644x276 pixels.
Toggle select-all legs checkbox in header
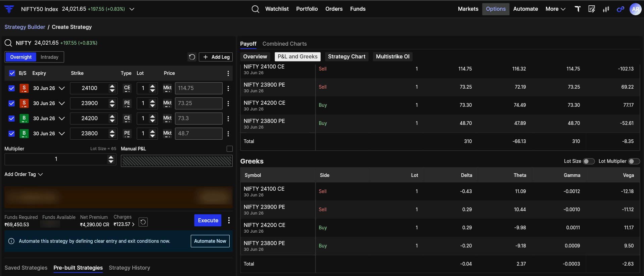tap(12, 73)
